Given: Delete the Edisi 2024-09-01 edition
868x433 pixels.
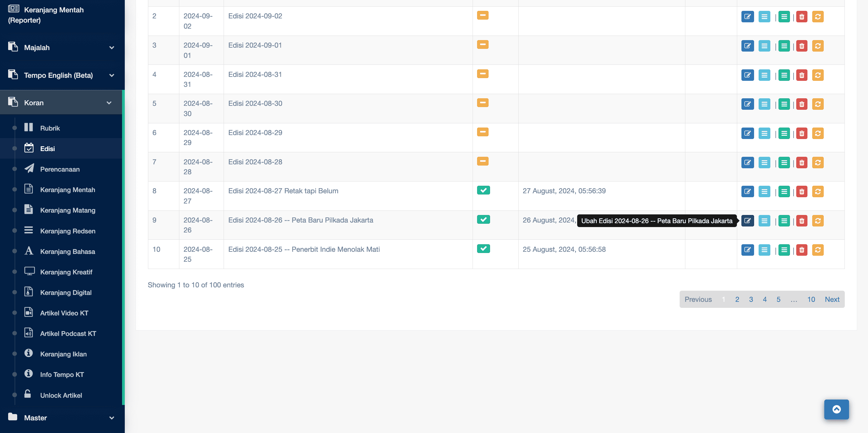Looking at the screenshot, I should pos(802,46).
